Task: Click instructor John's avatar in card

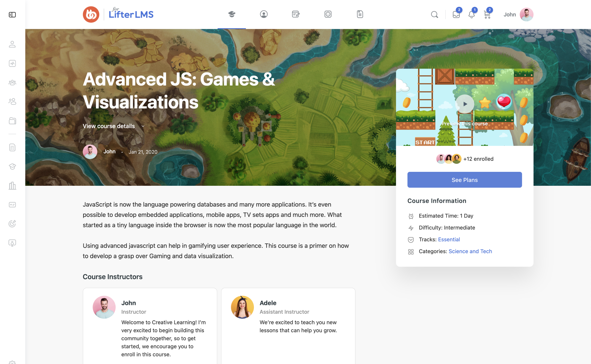Action: click(104, 307)
